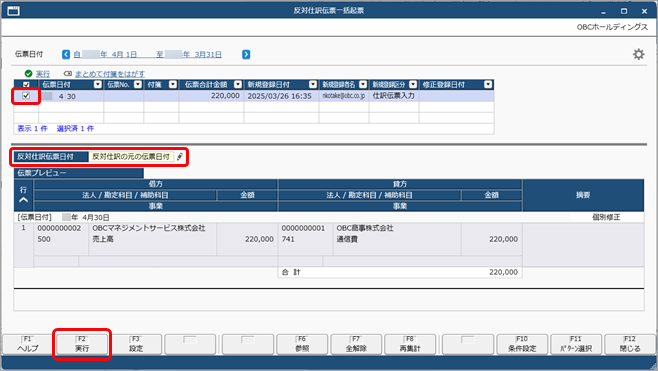658x371 pixels.
Task: Click the 仕訳伝票入力 cell in table
Action: [394, 96]
